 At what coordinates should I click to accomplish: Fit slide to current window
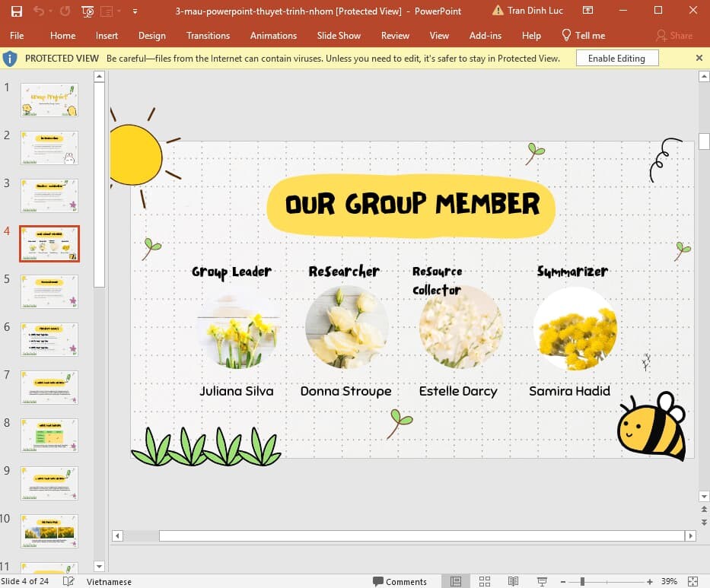(693, 581)
